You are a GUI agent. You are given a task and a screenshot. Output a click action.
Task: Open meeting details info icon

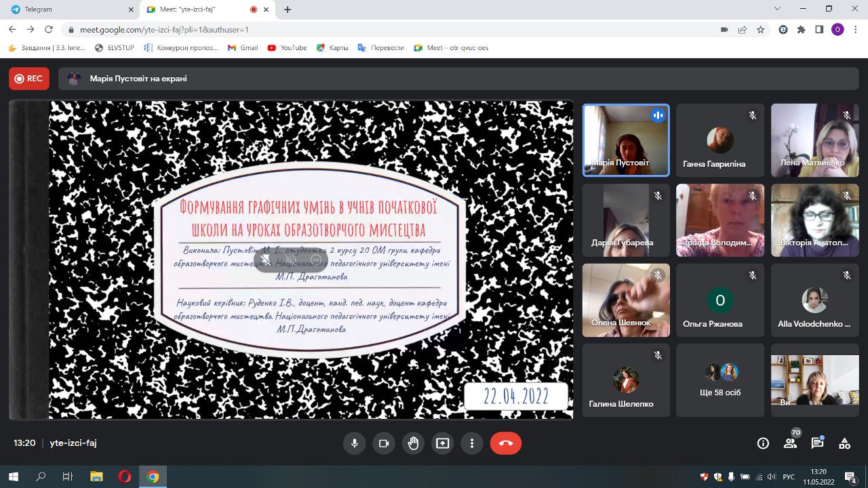tap(763, 443)
